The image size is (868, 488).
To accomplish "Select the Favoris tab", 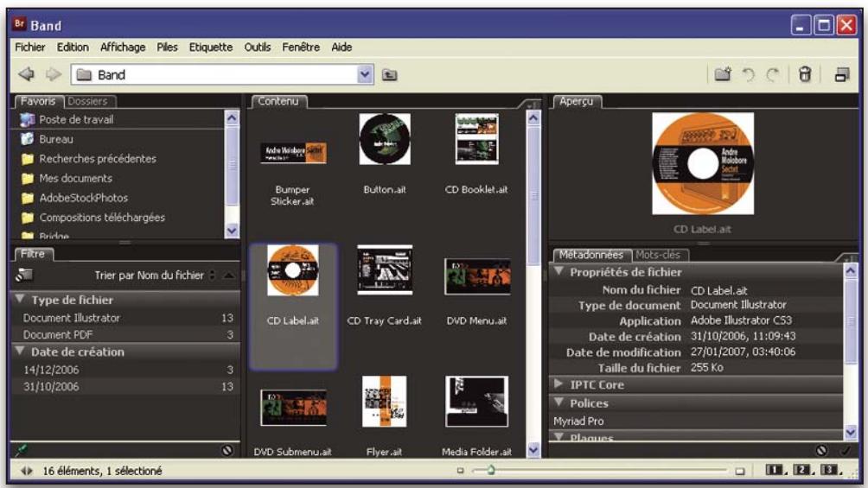I will (x=38, y=101).
